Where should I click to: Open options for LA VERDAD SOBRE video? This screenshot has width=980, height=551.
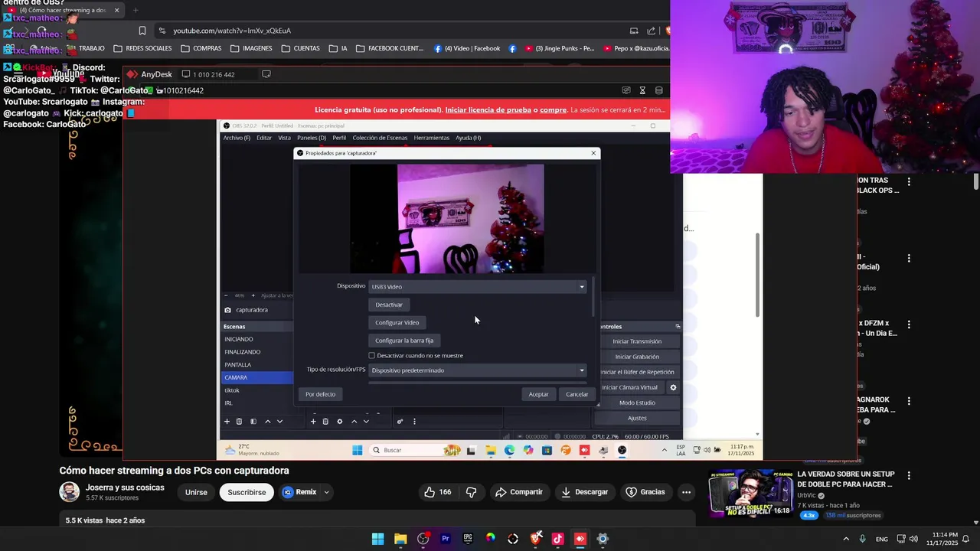point(909,475)
